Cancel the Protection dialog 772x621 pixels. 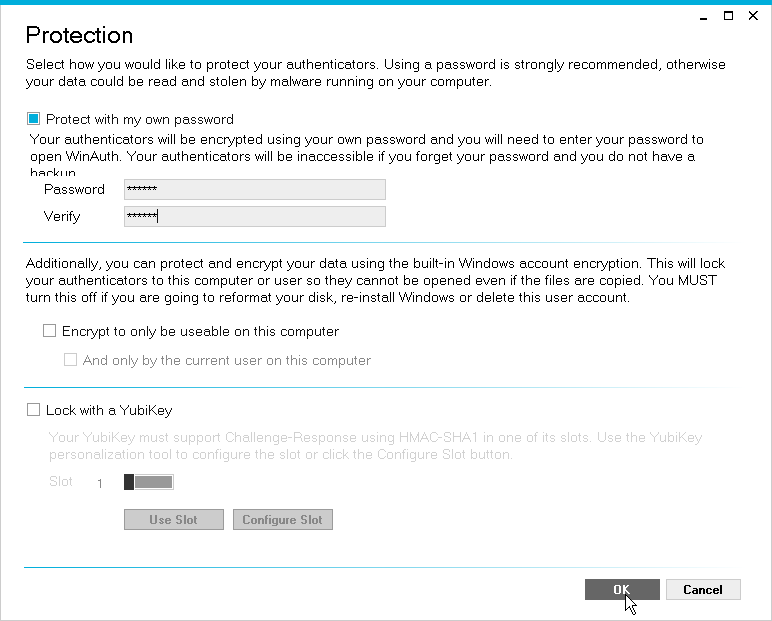click(x=703, y=590)
